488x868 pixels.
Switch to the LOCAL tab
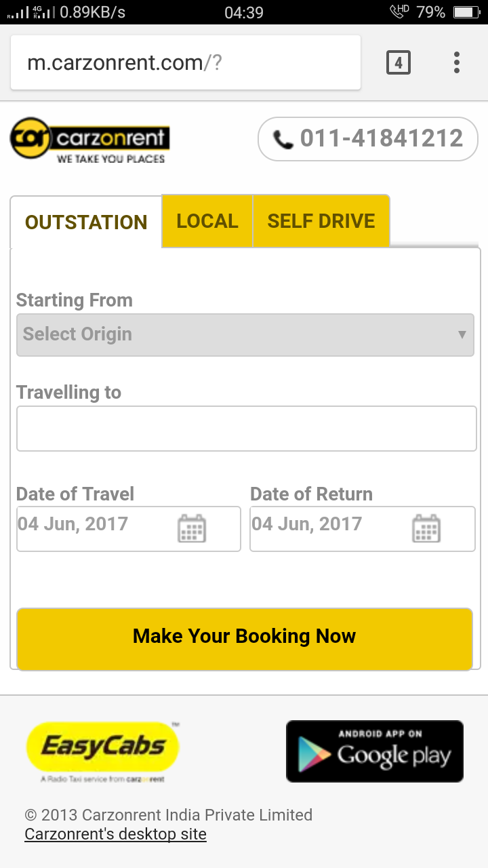click(x=207, y=221)
